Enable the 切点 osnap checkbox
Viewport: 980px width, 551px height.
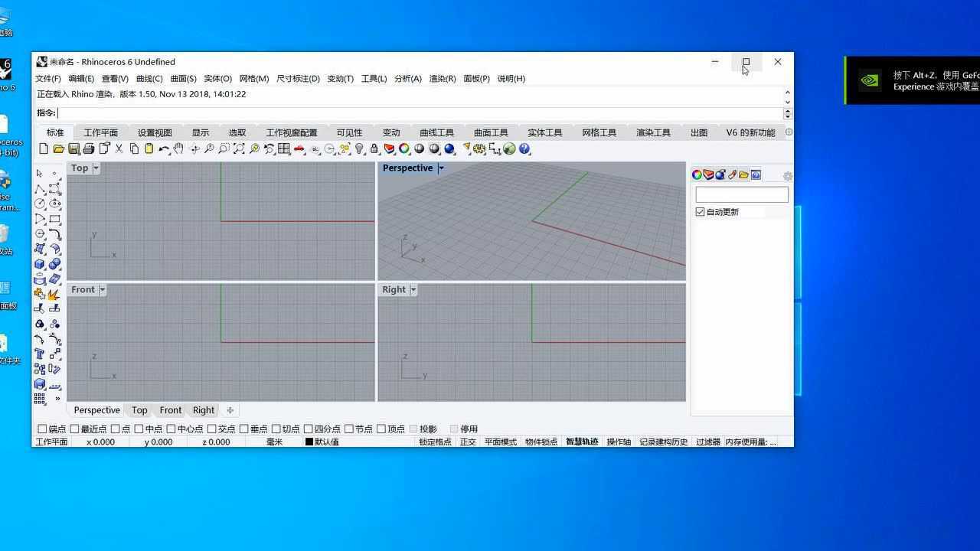point(276,429)
